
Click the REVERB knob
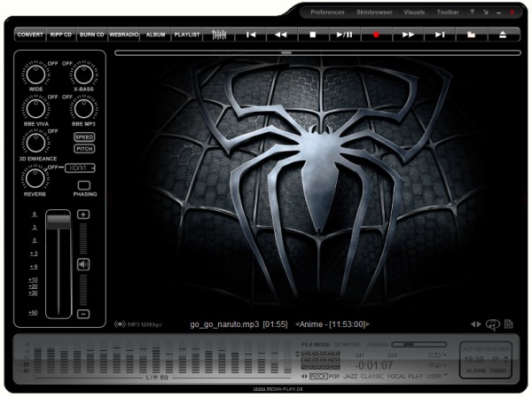tap(35, 178)
